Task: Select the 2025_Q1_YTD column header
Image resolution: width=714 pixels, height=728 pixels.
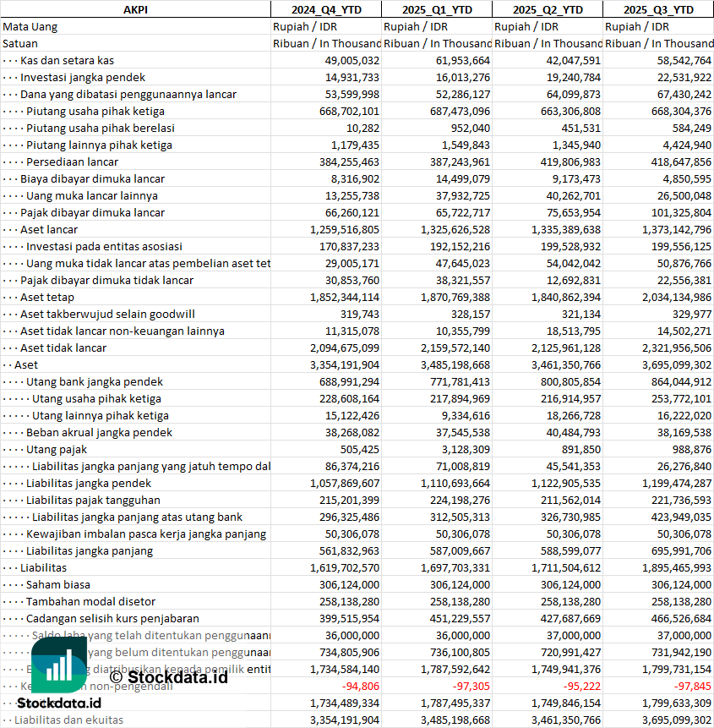Action: (x=437, y=9)
